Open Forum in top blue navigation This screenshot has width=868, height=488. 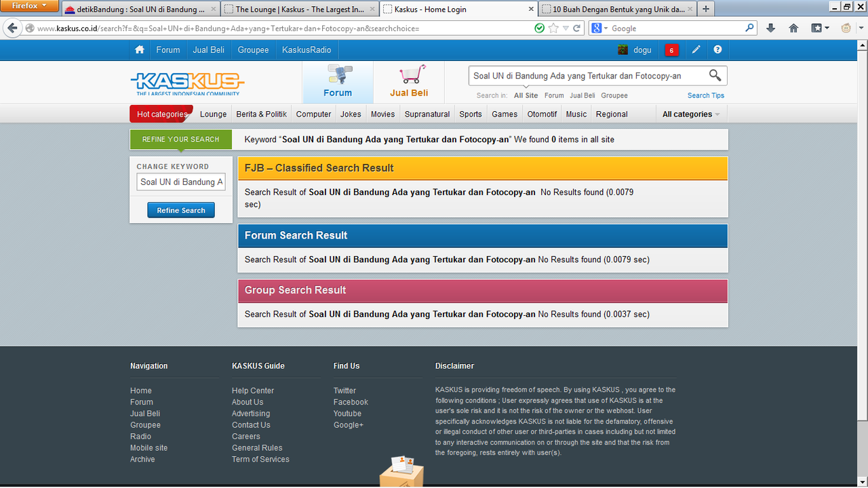168,49
